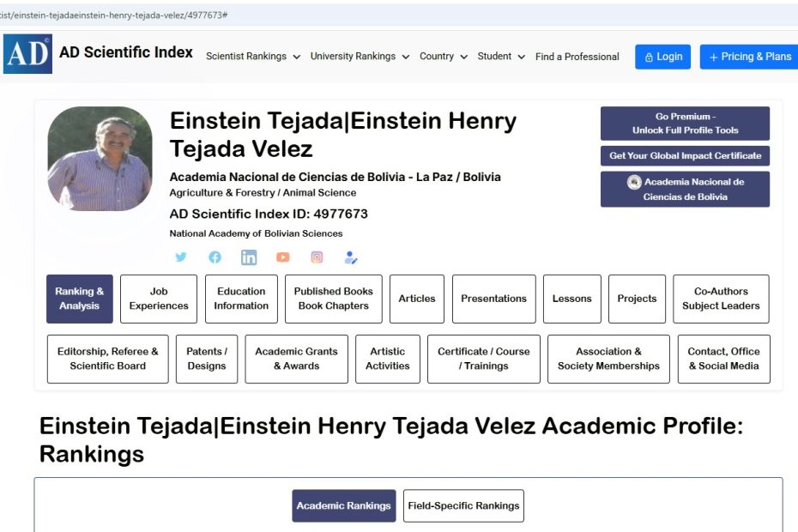This screenshot has height=532, width=798.
Task: Select the Academic Rankings tab
Action: pos(343,506)
